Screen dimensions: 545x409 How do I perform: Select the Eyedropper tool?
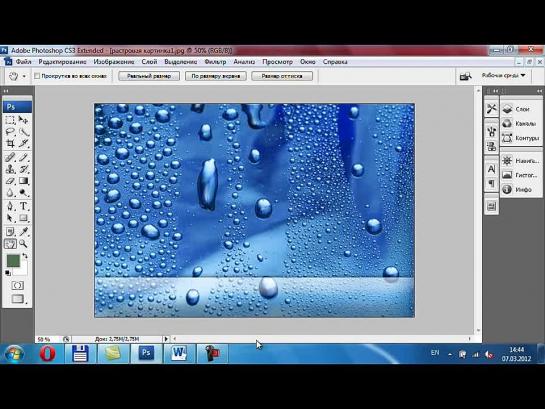23,231
